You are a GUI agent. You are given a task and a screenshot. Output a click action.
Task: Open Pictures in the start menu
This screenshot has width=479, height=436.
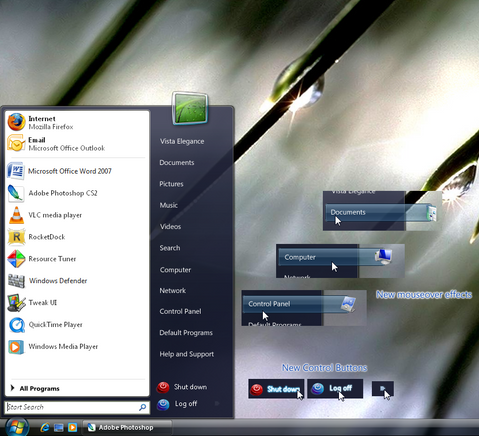[171, 184]
